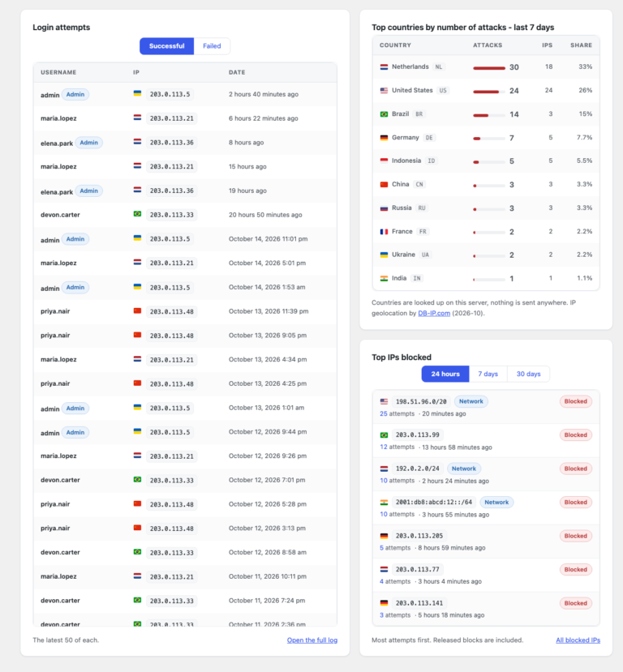Click blocked IP 203.0.113.99

(417, 435)
